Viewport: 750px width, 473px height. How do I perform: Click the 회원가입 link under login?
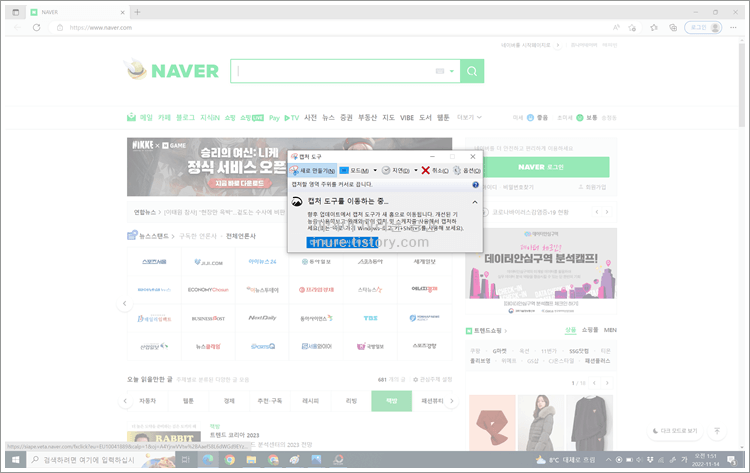coord(592,187)
